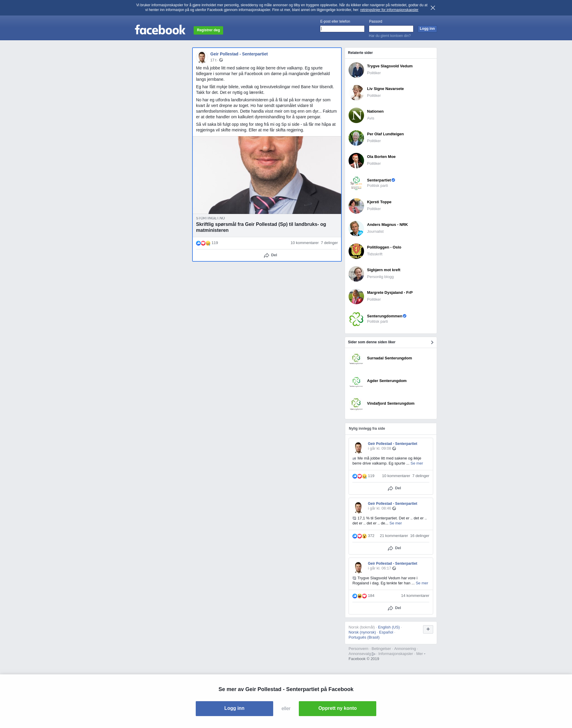Dismiss the cookie notice banner
The width and height of the screenshot is (572, 728).
tap(433, 8)
